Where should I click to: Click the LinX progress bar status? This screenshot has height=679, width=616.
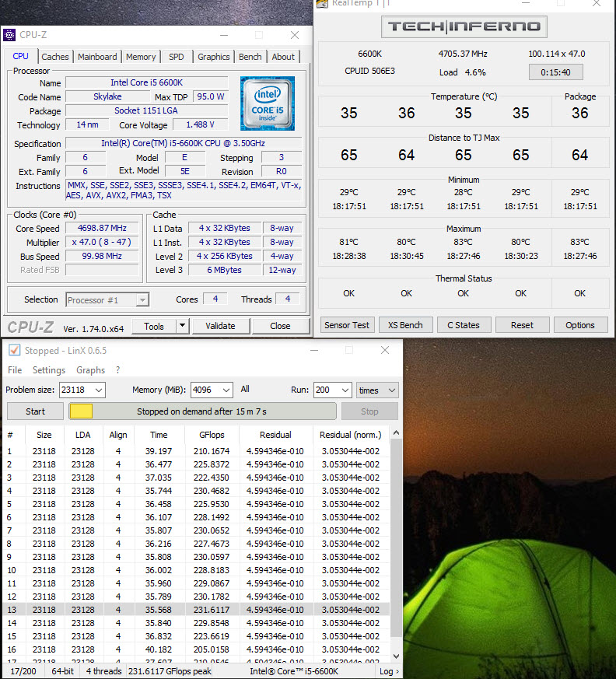[202, 411]
